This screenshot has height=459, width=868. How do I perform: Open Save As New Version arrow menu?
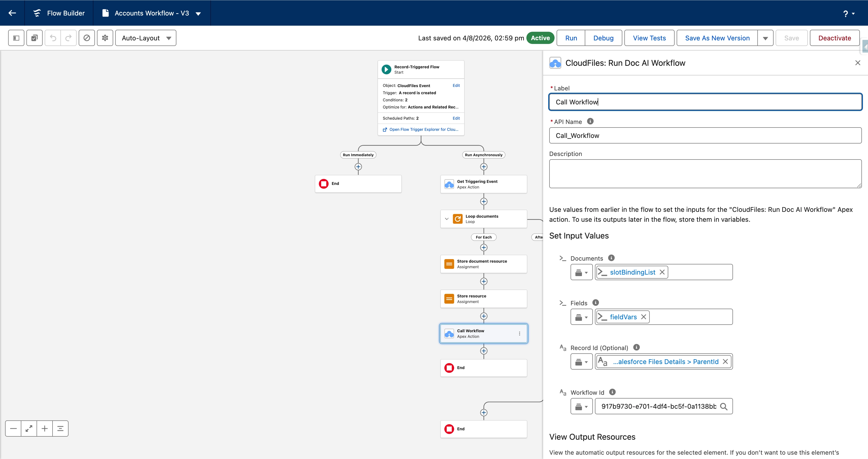tap(765, 38)
